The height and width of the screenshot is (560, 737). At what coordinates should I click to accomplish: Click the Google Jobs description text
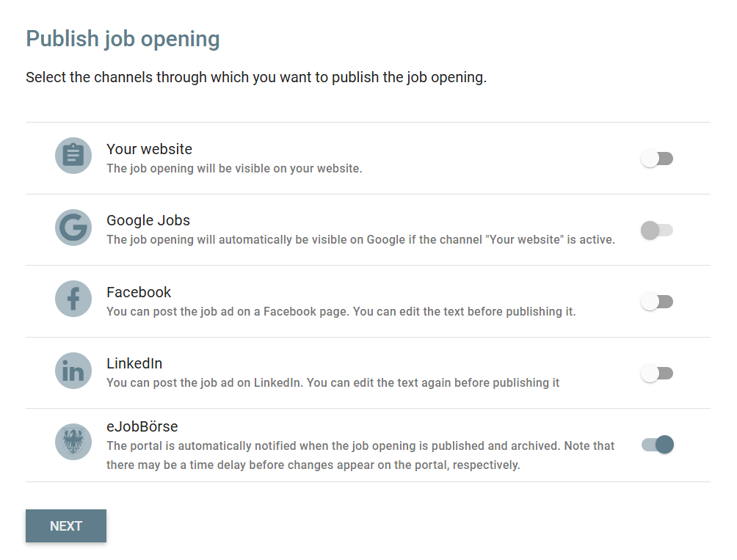coord(360,239)
